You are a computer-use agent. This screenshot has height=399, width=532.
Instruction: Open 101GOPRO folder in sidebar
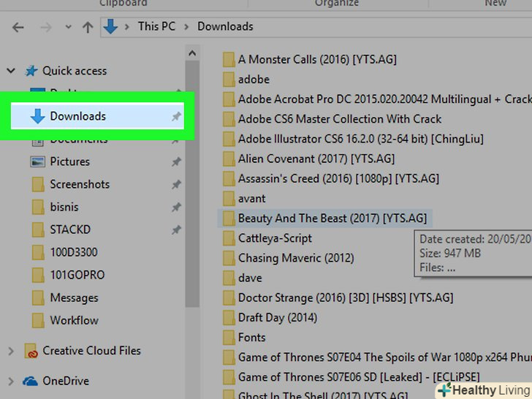(x=77, y=275)
